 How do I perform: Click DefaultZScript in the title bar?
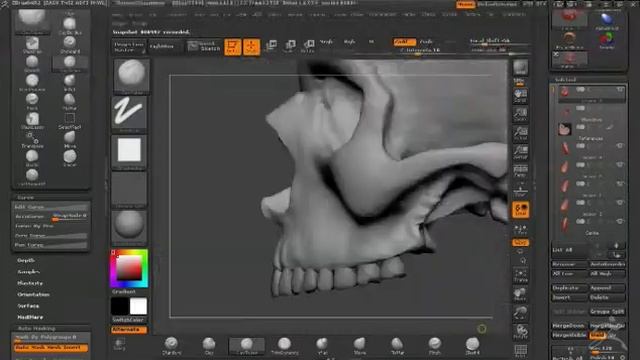tap(497, 4)
